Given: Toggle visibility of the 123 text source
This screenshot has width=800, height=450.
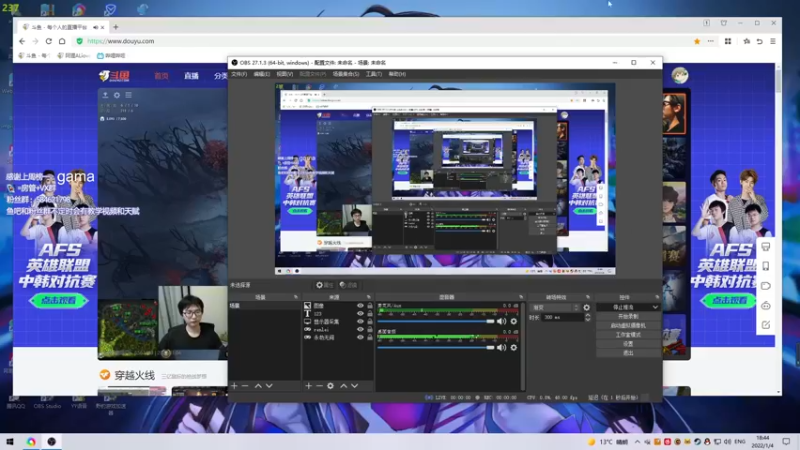Looking at the screenshot, I should point(360,314).
